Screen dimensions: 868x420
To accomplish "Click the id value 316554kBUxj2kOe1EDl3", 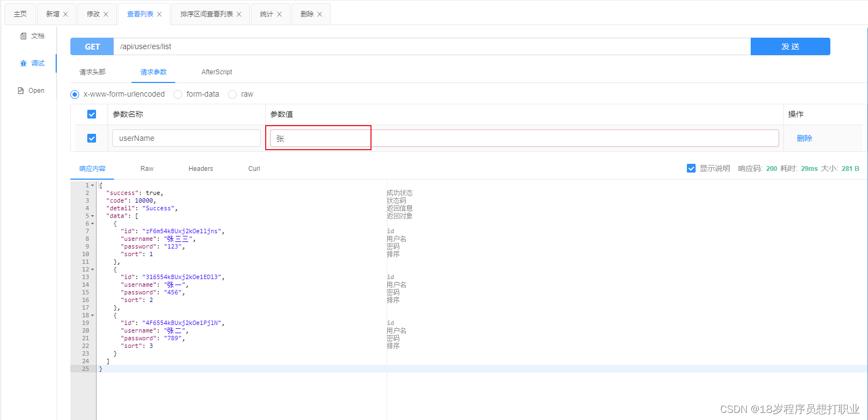I will pyautogui.click(x=182, y=277).
